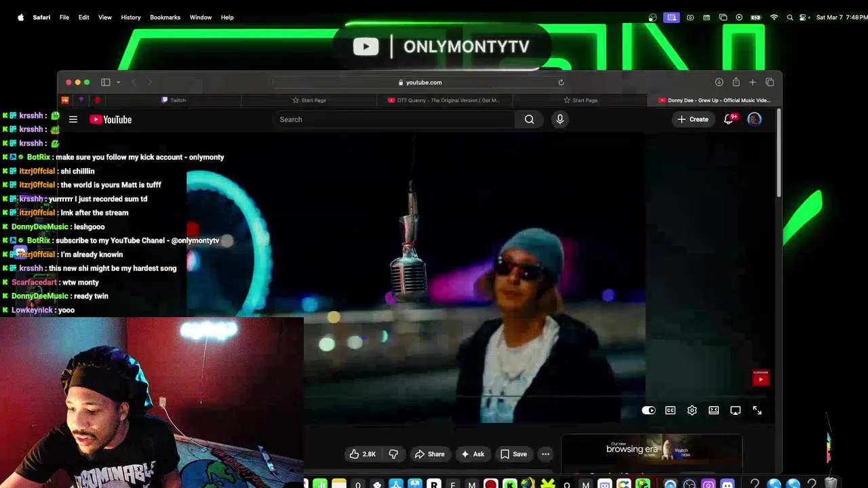Click the channel subscribe watermark on the video
This screenshot has width=868, height=488.
pos(761,378)
